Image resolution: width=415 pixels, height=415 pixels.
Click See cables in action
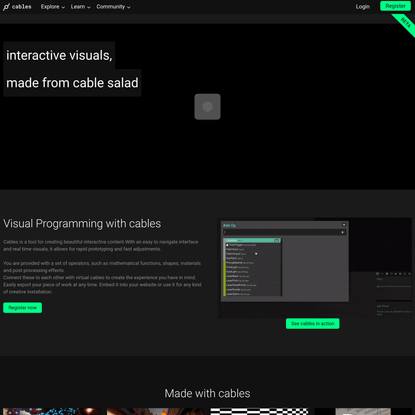[313, 324]
